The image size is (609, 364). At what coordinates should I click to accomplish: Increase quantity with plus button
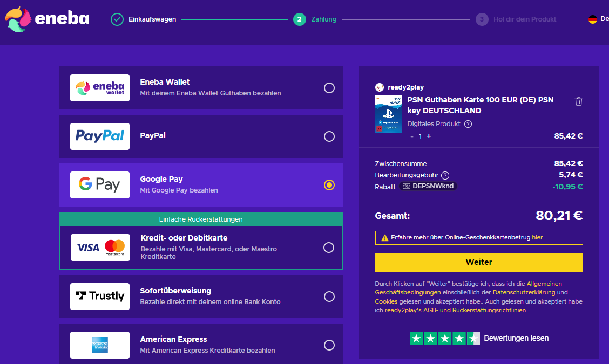coord(429,136)
